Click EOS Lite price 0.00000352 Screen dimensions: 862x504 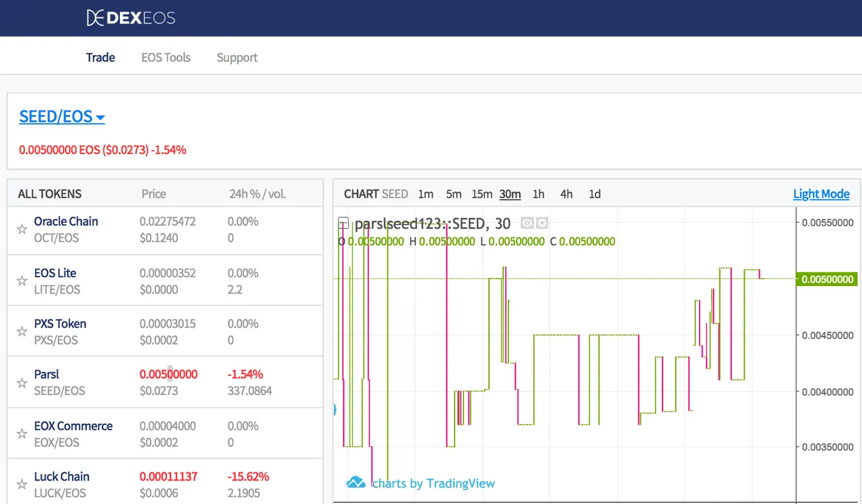168,273
